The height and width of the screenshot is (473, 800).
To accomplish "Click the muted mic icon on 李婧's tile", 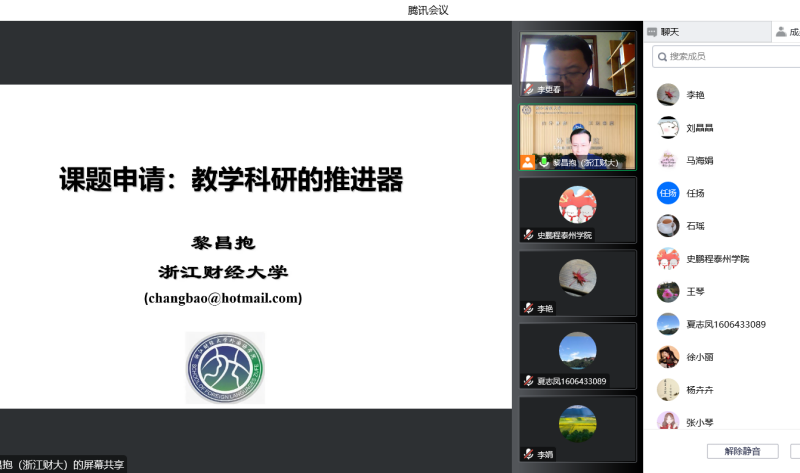I will [528, 454].
